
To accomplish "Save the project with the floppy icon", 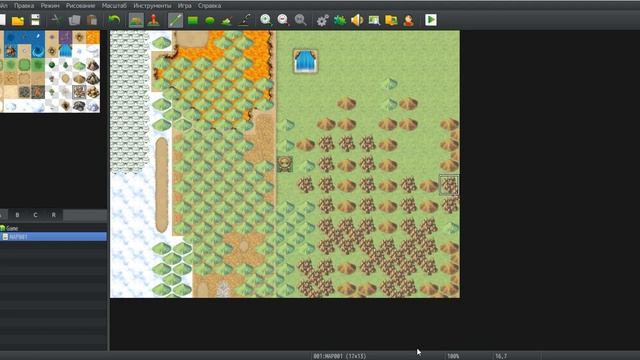I will pos(36,20).
